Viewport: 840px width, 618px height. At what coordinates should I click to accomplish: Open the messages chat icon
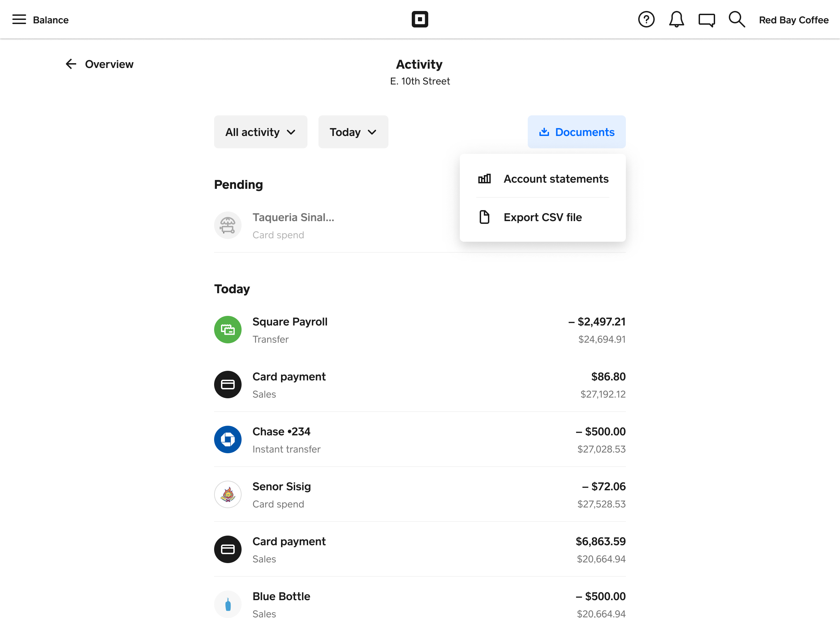707,20
